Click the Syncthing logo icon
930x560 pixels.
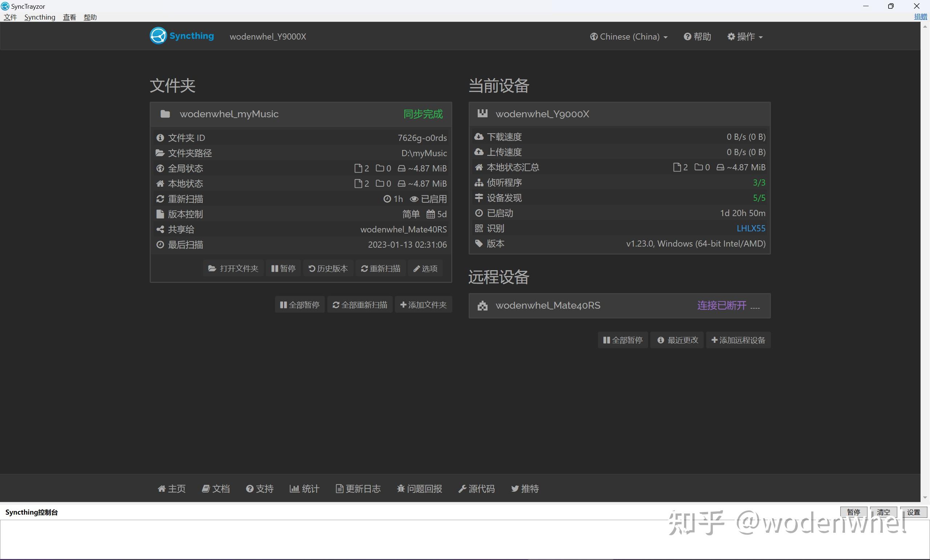pyautogui.click(x=158, y=35)
